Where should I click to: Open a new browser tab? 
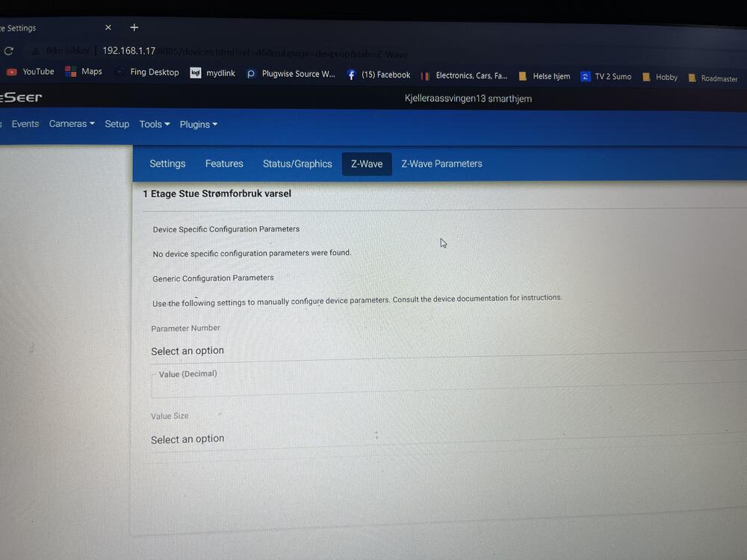pyautogui.click(x=134, y=28)
